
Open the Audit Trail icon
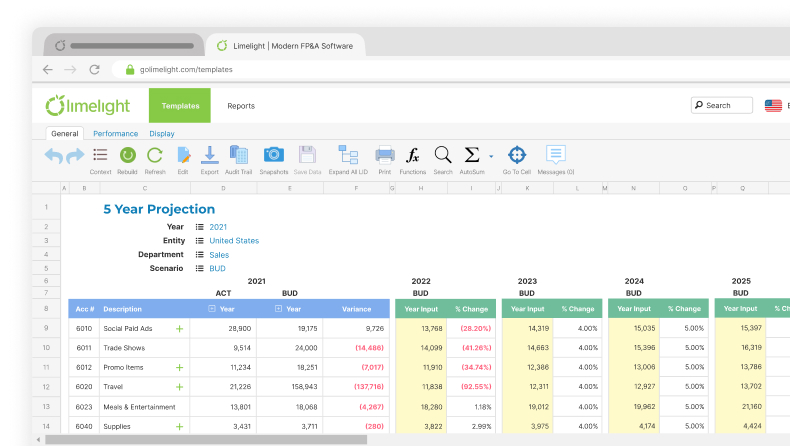point(239,155)
